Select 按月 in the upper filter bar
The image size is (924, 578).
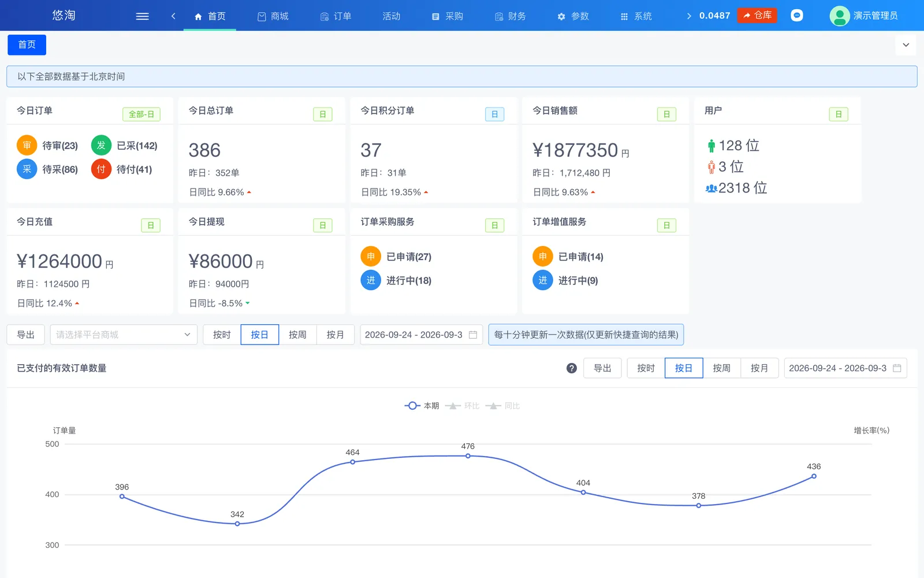click(x=336, y=335)
